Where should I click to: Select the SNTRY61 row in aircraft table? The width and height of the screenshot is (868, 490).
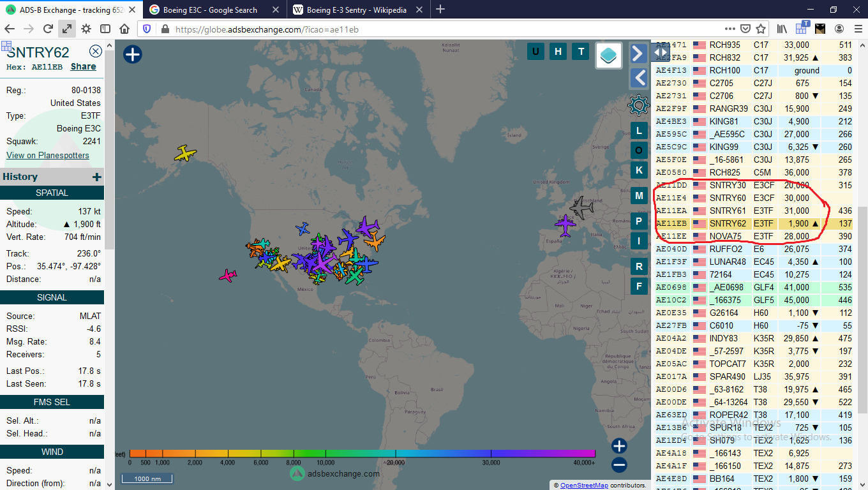point(754,211)
